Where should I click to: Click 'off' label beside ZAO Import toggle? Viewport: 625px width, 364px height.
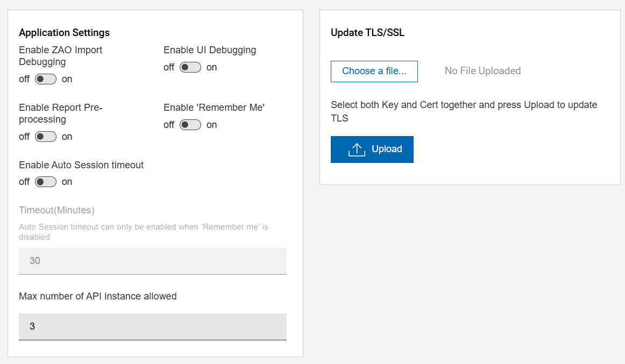point(24,79)
